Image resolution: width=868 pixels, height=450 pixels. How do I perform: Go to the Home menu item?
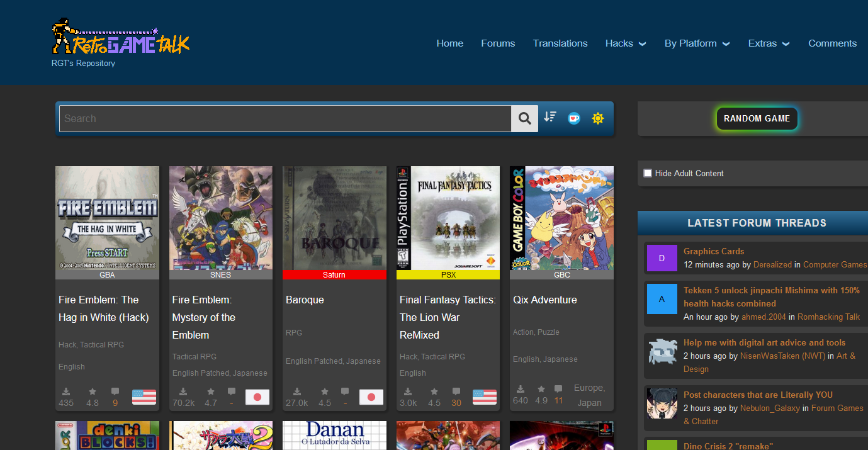coord(450,43)
